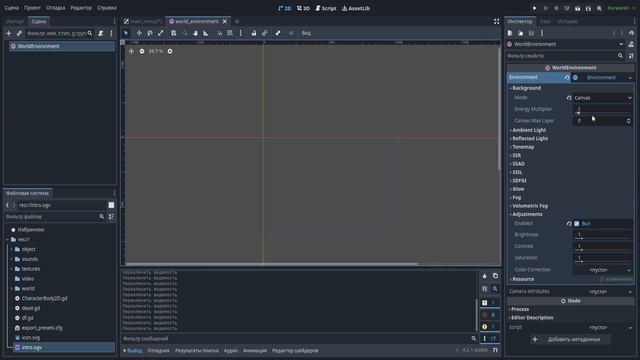Open the Background Mode Canvas dropdown
The height and width of the screenshot is (360, 640).
tap(603, 98)
